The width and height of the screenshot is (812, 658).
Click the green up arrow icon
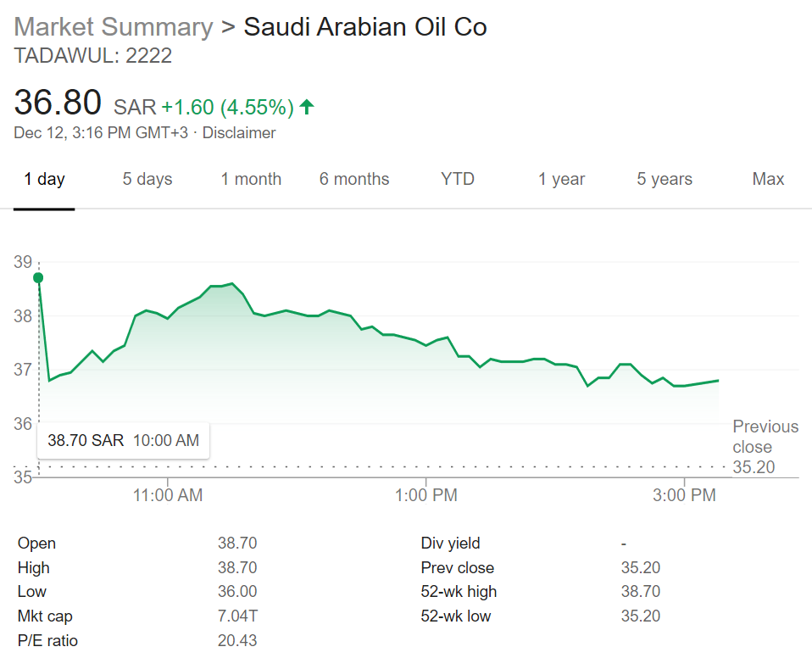(x=307, y=107)
